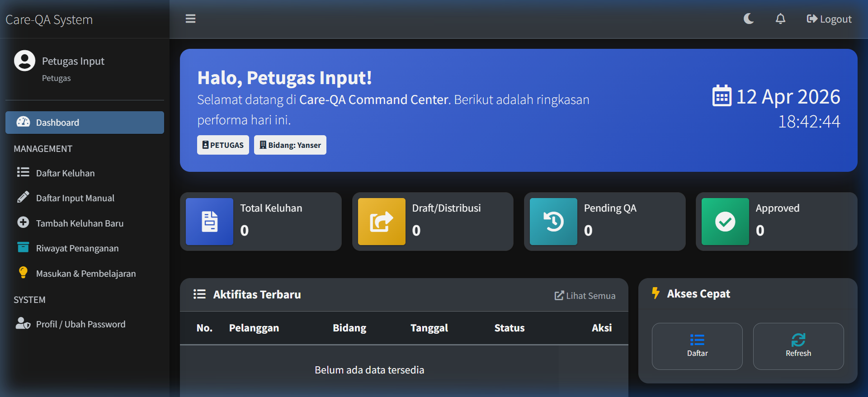Click the SYSTEM section header

click(29, 300)
